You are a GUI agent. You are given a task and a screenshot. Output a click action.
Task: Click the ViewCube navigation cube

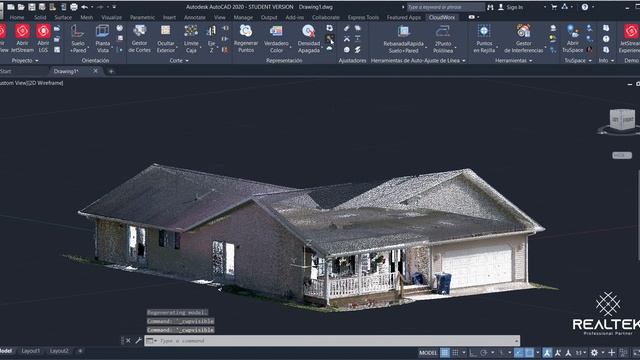pos(622,120)
